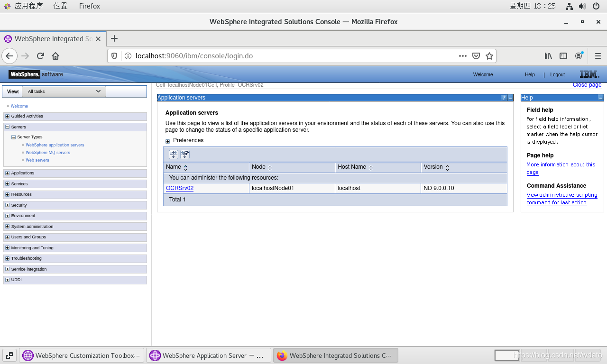Collapse the Servers navigation section
Image resolution: width=607 pixels, height=364 pixels.
[x=7, y=127]
